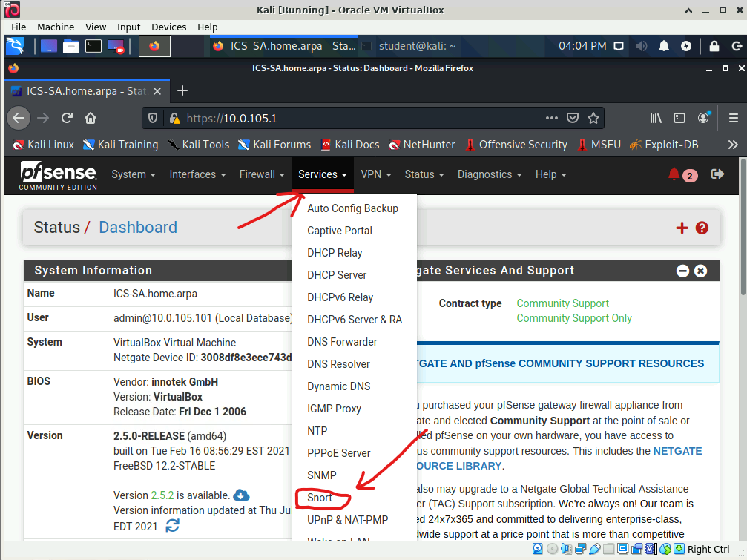Show notifications via the panel bell icon
Viewport: 747px width, 560px height.
tap(664, 46)
